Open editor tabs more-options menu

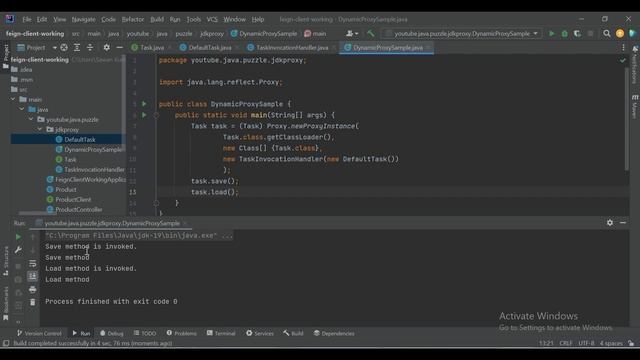(623, 48)
